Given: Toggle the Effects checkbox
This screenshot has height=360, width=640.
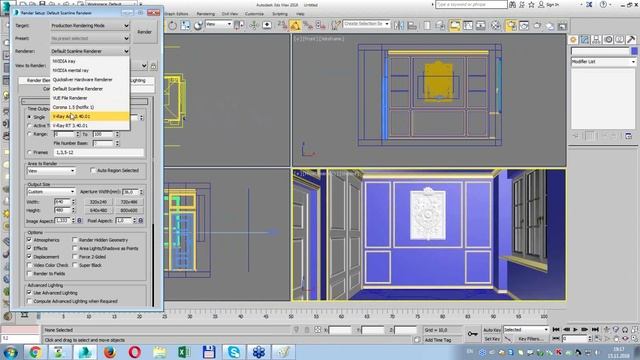Looking at the screenshot, I should tap(29, 248).
